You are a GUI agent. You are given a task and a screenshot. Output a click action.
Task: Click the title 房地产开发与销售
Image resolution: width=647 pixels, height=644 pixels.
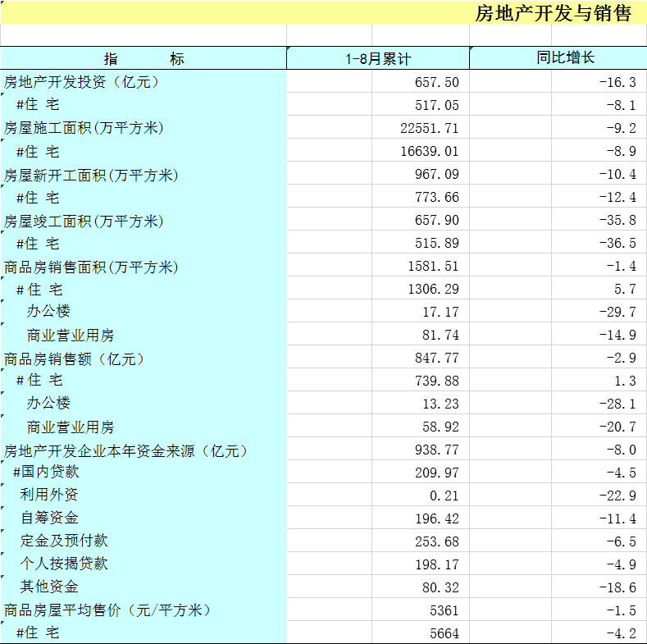(x=553, y=14)
